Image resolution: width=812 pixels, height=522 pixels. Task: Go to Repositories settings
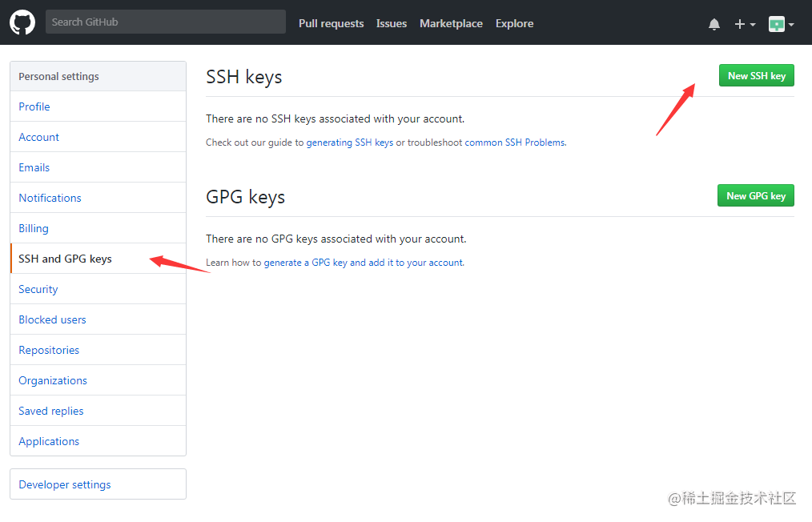coord(98,350)
